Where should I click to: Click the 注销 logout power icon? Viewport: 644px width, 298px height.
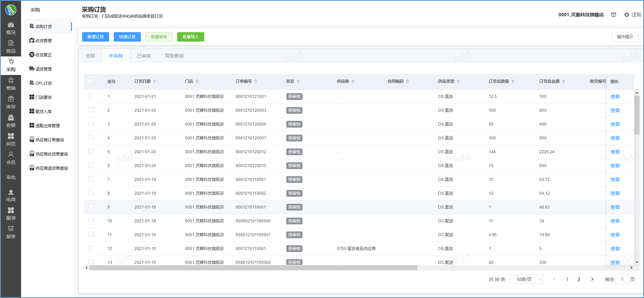pyautogui.click(x=627, y=15)
